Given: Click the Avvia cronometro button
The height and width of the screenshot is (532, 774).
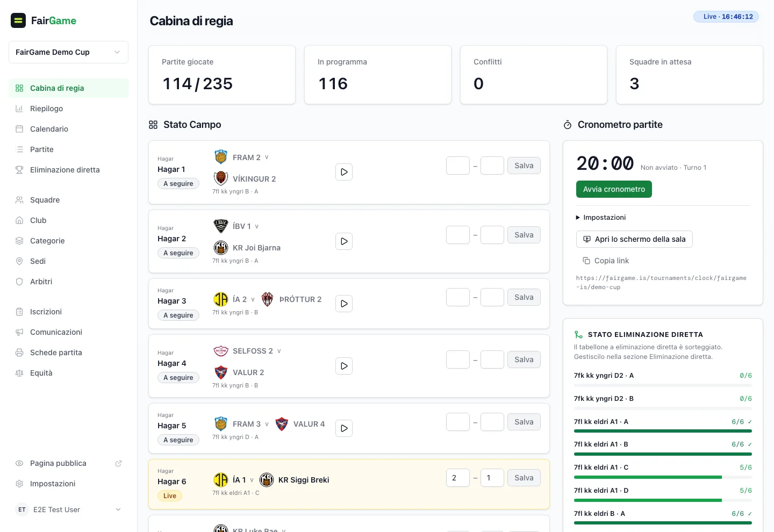Looking at the screenshot, I should [x=614, y=189].
